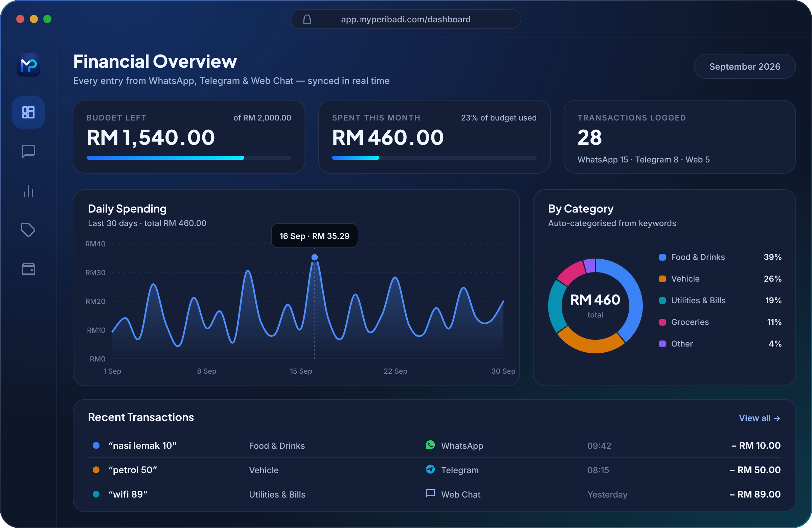Open the wallet sidebar icon

(28, 269)
